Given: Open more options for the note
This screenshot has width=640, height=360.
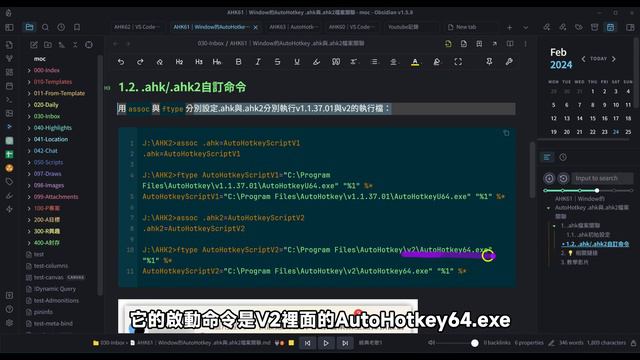Looking at the screenshot, I should point(525,44).
